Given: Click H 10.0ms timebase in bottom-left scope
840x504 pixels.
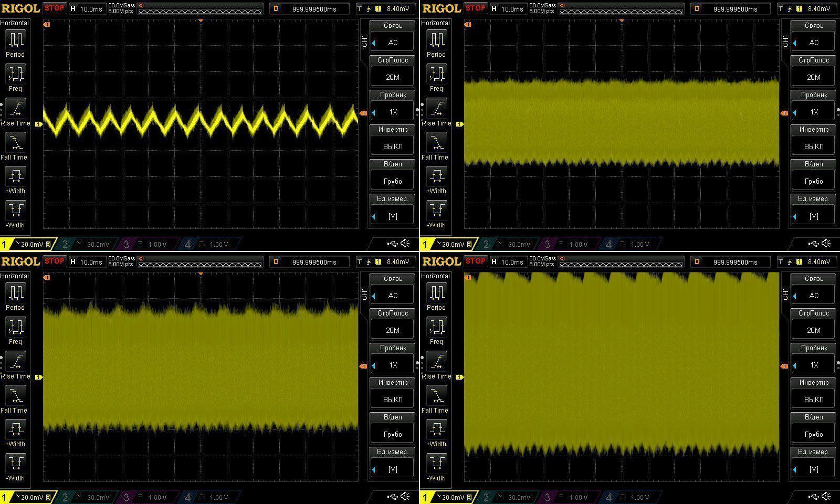Looking at the screenshot, I should click(x=87, y=261).
